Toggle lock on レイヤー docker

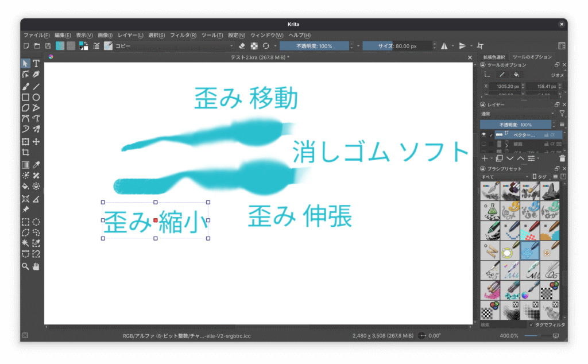[482, 104]
